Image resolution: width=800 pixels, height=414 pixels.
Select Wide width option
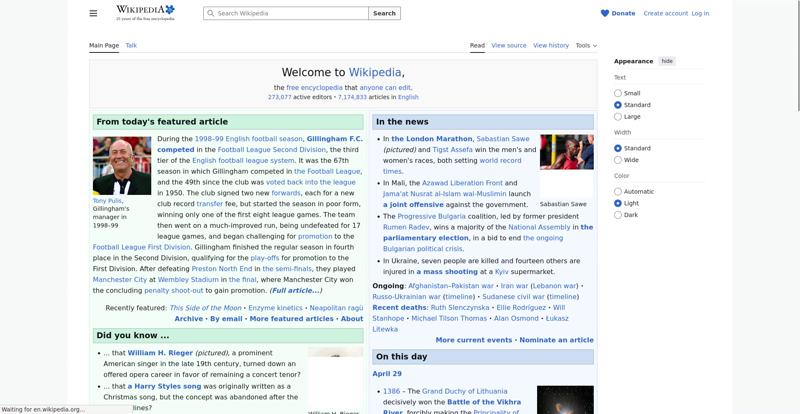click(618, 160)
